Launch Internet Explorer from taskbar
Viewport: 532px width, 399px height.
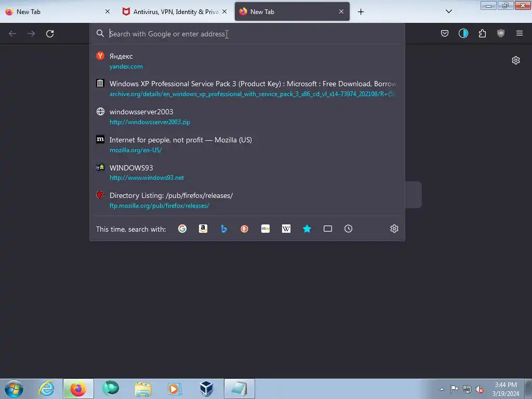pos(46,389)
